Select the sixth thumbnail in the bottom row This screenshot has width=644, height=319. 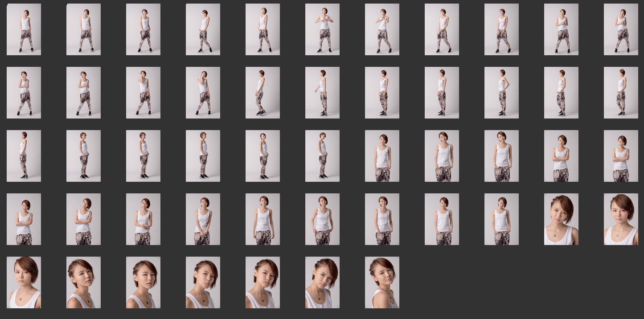click(322, 282)
